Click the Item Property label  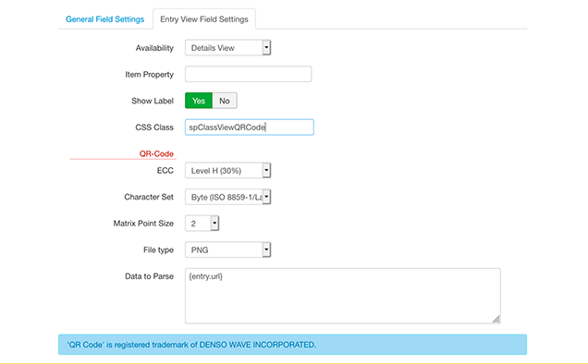149,75
